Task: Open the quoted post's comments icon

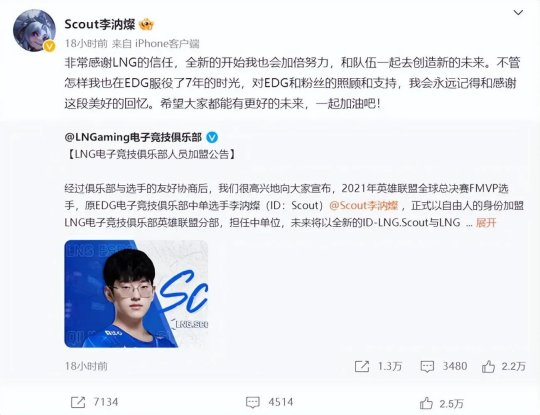Action: click(x=427, y=366)
